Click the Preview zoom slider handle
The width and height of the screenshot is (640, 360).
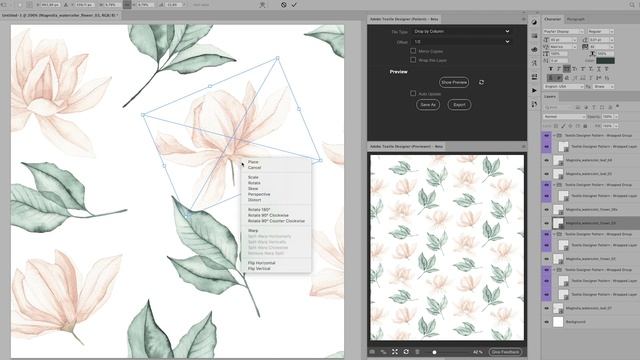[x=434, y=352]
